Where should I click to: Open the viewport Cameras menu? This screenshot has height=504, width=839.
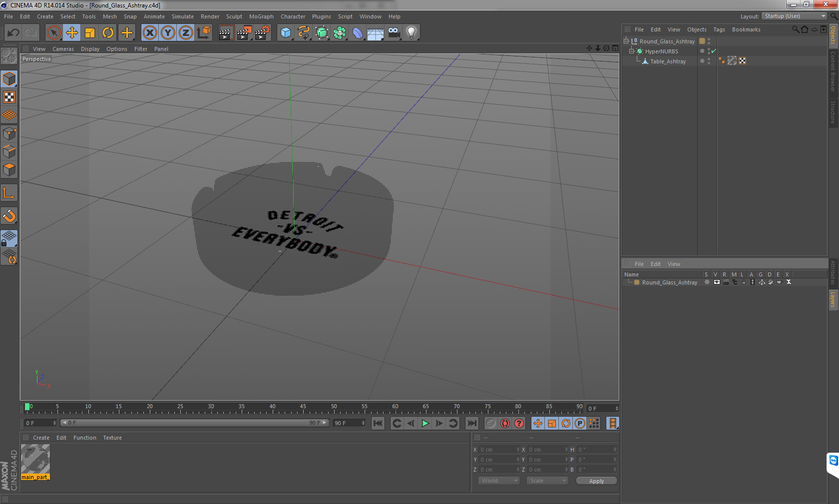pyautogui.click(x=63, y=49)
